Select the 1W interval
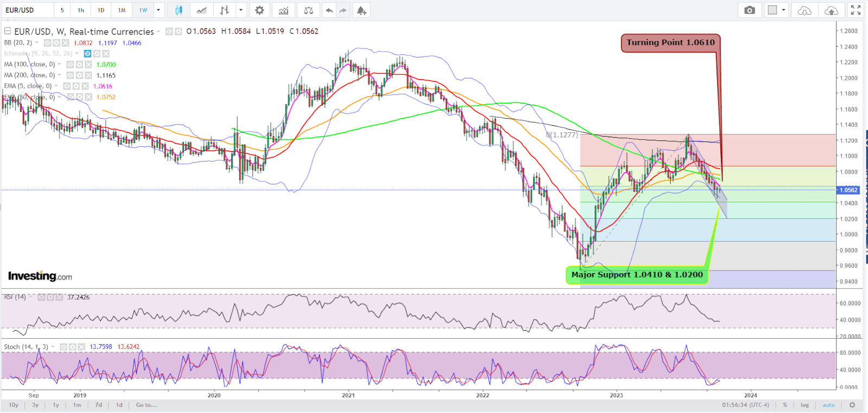 pos(143,10)
